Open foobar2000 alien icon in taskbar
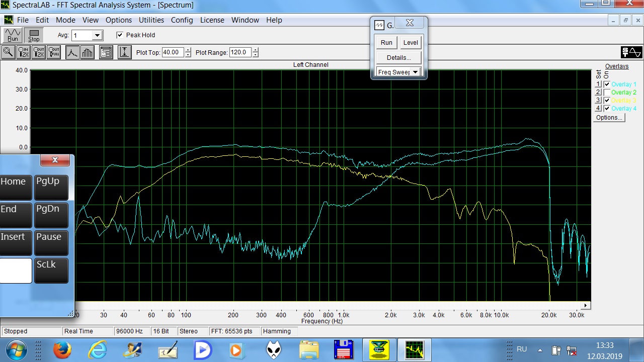The height and width of the screenshot is (362, 644). [235, 350]
